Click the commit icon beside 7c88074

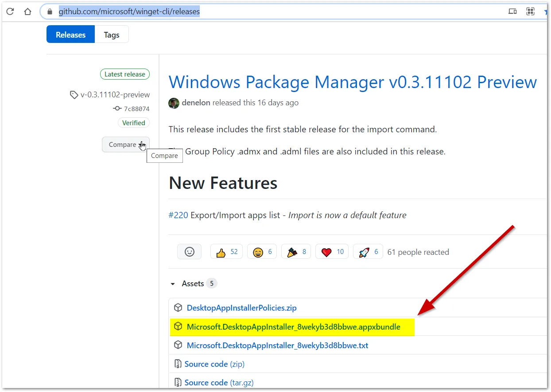pyautogui.click(x=117, y=108)
